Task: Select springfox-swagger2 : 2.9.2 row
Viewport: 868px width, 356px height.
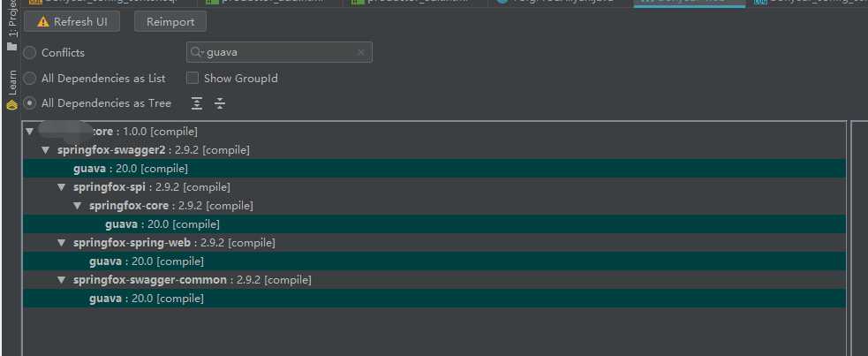Action: coord(434,150)
